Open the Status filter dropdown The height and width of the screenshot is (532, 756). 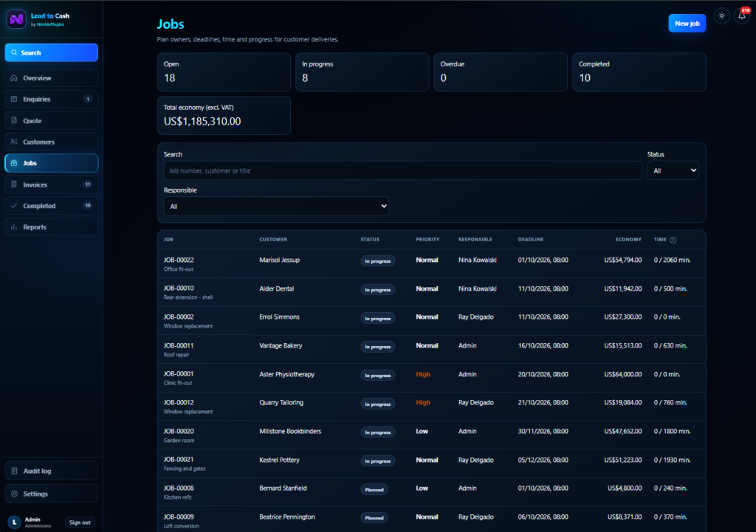tap(673, 170)
